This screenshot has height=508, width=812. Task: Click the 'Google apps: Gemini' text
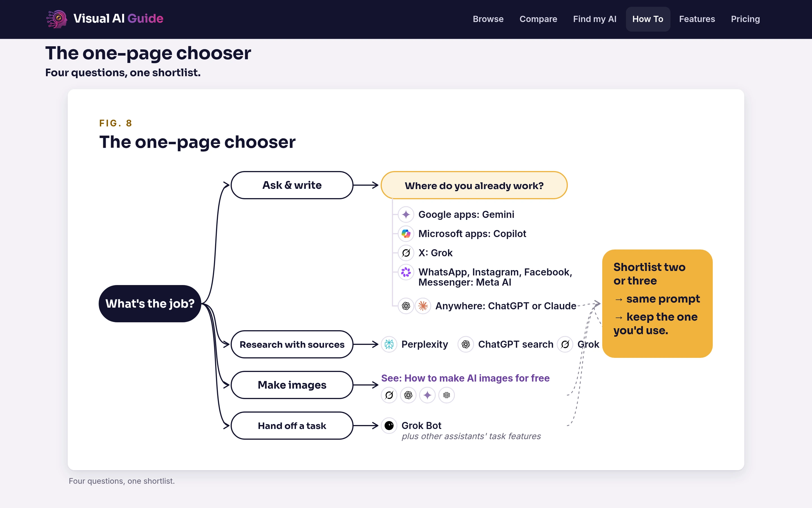(466, 214)
